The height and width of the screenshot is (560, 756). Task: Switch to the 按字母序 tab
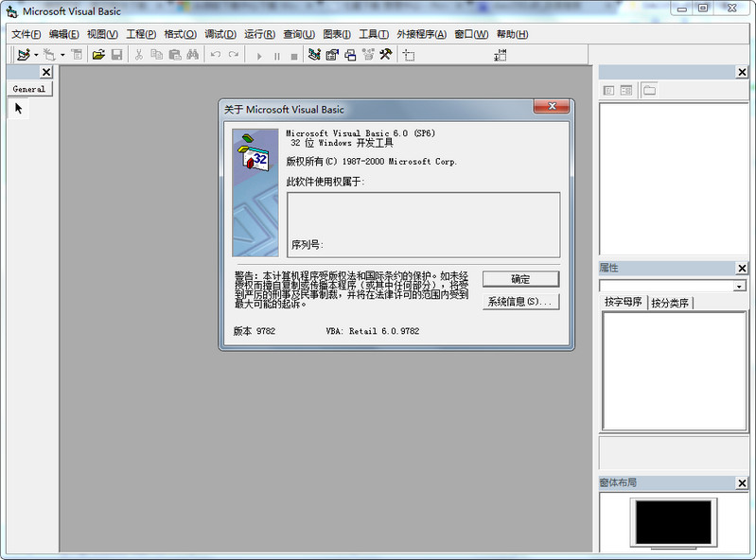coord(623,302)
